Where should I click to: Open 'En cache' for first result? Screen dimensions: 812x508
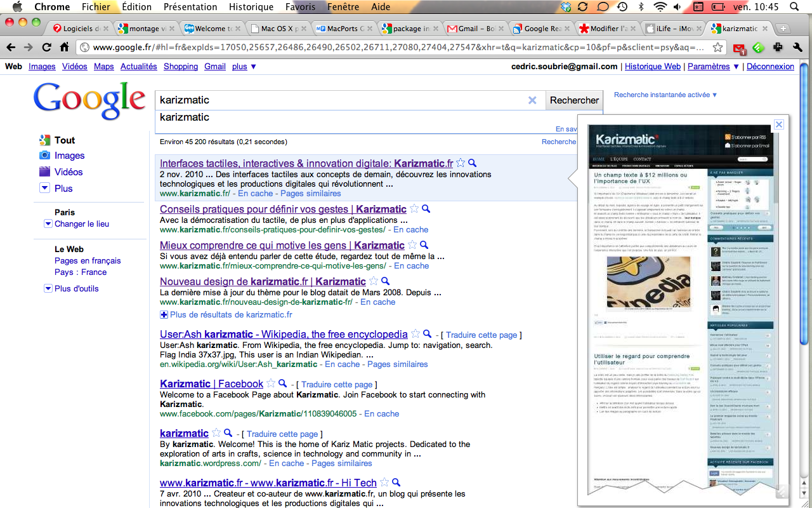point(255,194)
